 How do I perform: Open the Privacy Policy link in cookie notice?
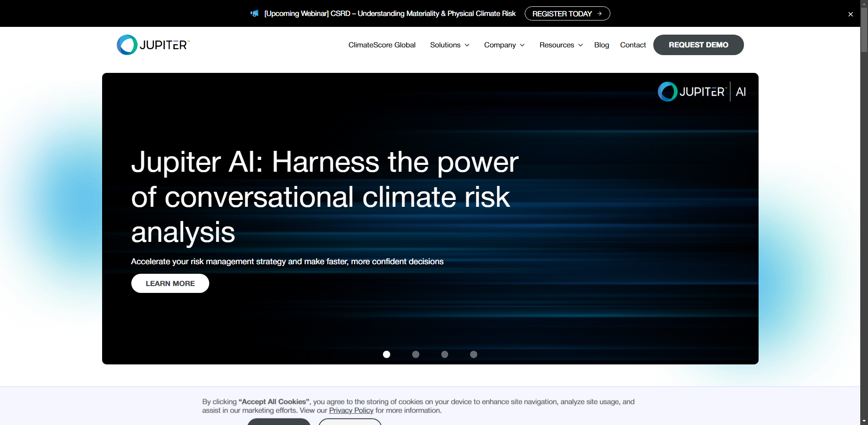[x=351, y=410]
